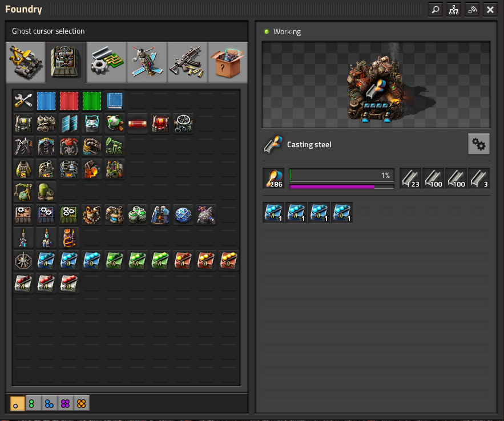Set quality filter to normal
504x421 pixels.
17,403
